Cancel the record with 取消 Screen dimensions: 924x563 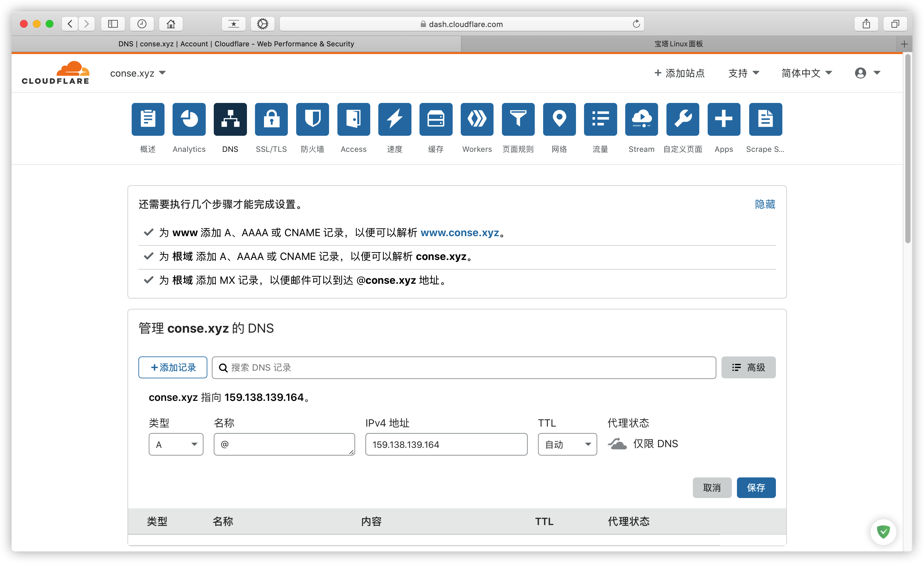click(712, 488)
